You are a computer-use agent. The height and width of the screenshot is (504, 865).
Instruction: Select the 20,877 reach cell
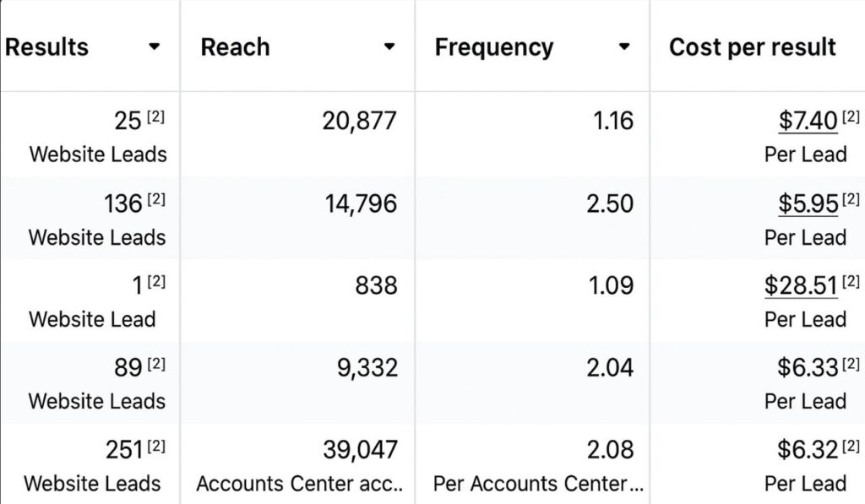[359, 122]
